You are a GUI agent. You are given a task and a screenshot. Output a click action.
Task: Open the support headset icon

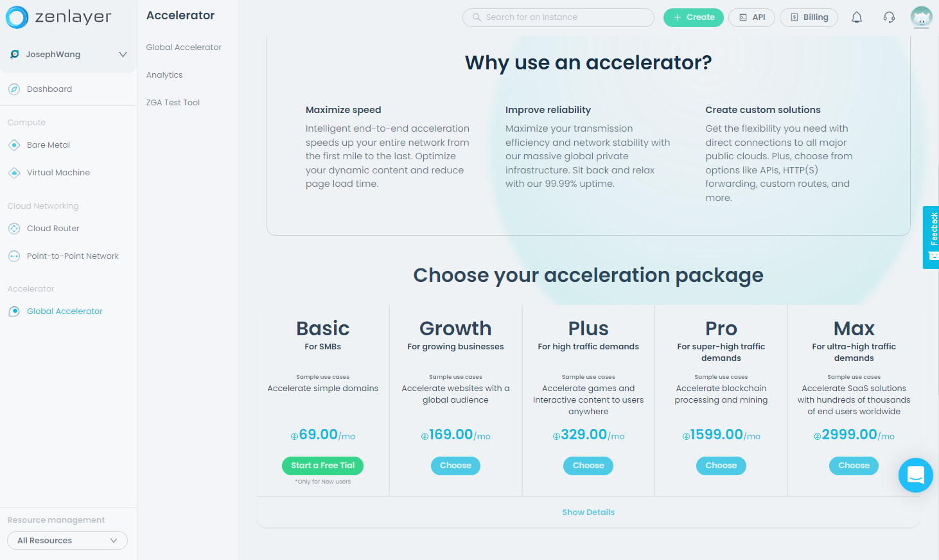(889, 17)
